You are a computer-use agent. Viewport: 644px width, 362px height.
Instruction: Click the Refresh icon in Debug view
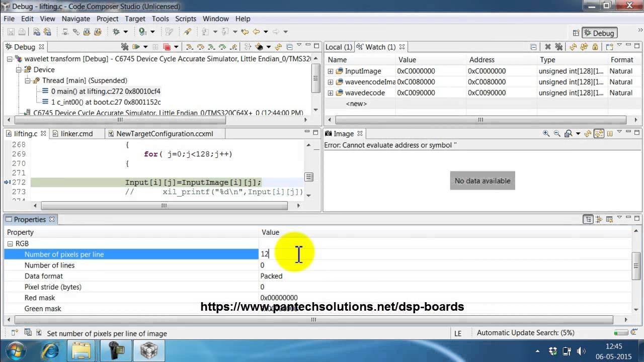[278, 47]
